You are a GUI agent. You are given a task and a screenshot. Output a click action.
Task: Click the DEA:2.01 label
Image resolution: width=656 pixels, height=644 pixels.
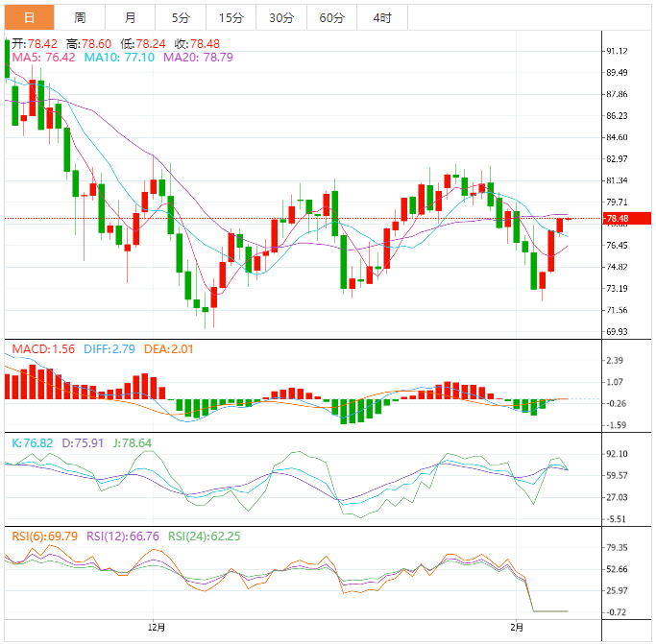point(169,349)
